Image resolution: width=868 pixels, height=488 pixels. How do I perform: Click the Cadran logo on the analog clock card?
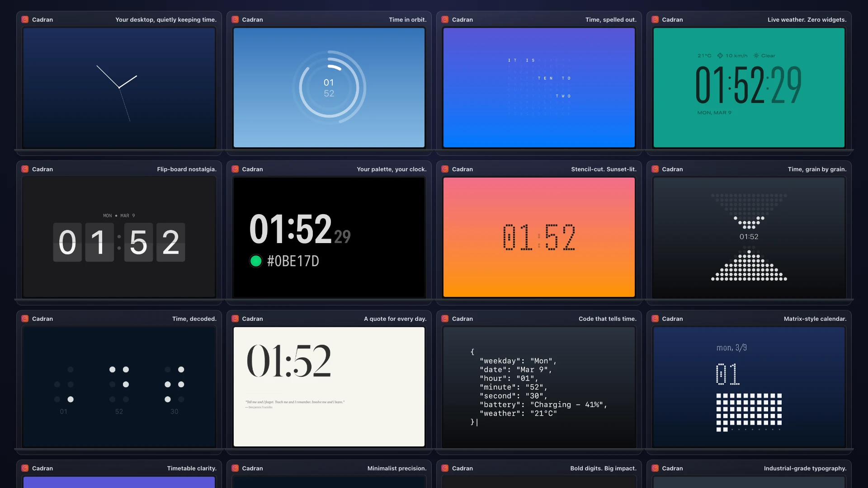point(25,19)
